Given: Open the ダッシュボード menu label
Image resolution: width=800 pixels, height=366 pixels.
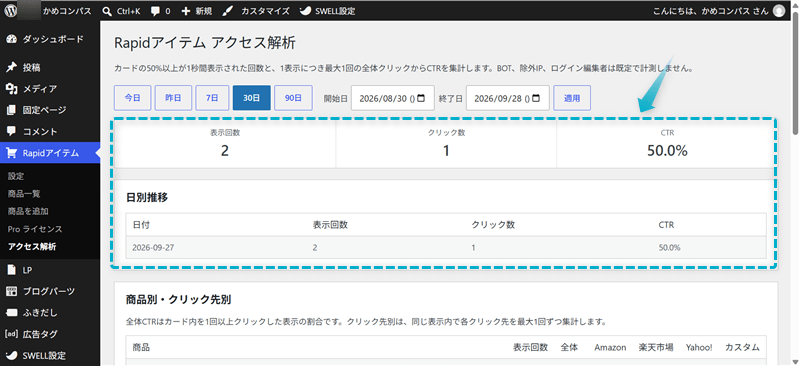Looking at the screenshot, I should 53,39.
